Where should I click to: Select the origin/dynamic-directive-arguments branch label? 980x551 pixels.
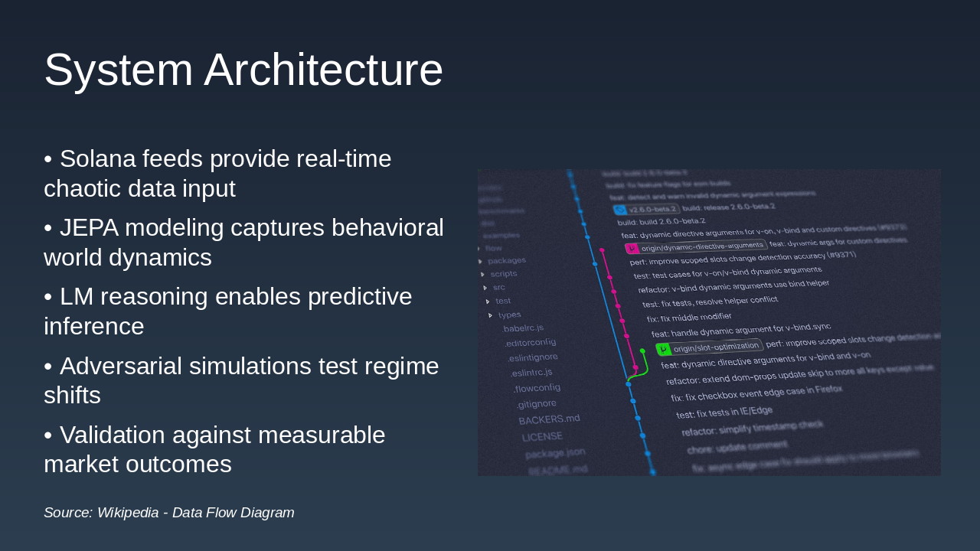pyautogui.click(x=703, y=246)
